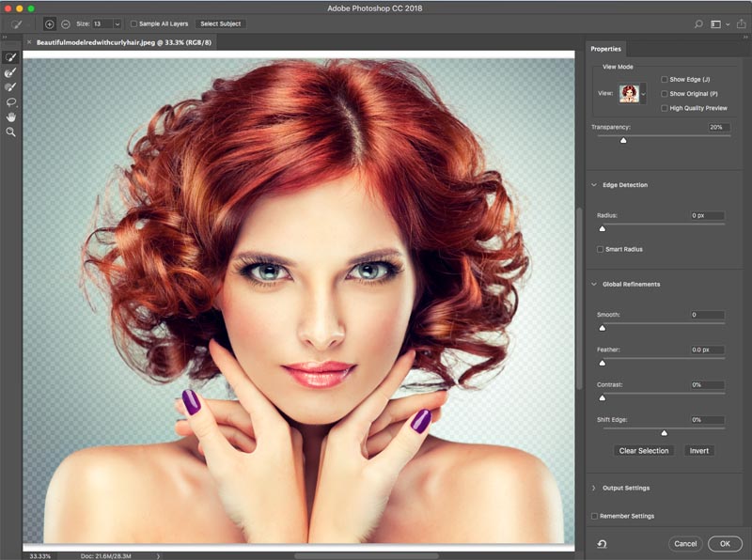This screenshot has height=560, width=752.
Task: Activate the Hand tool
Action: click(x=11, y=117)
